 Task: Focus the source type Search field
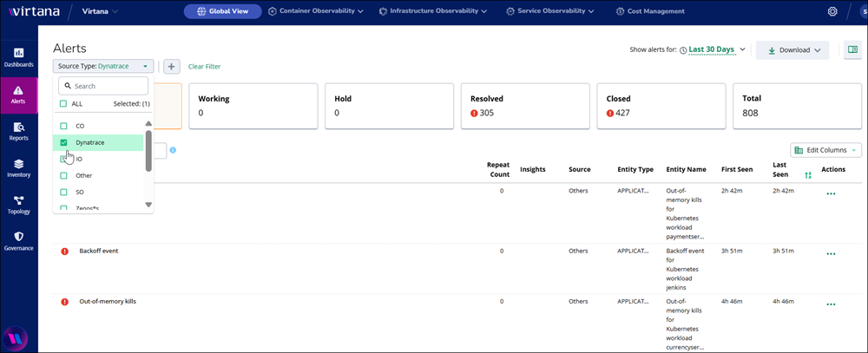click(x=103, y=86)
